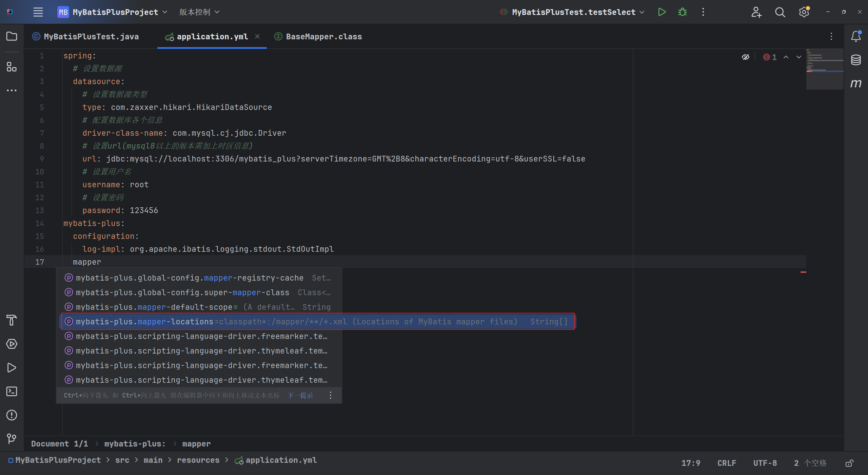Toggle file read-only lock icon
This screenshot has width=868, height=475.
coord(849,463)
